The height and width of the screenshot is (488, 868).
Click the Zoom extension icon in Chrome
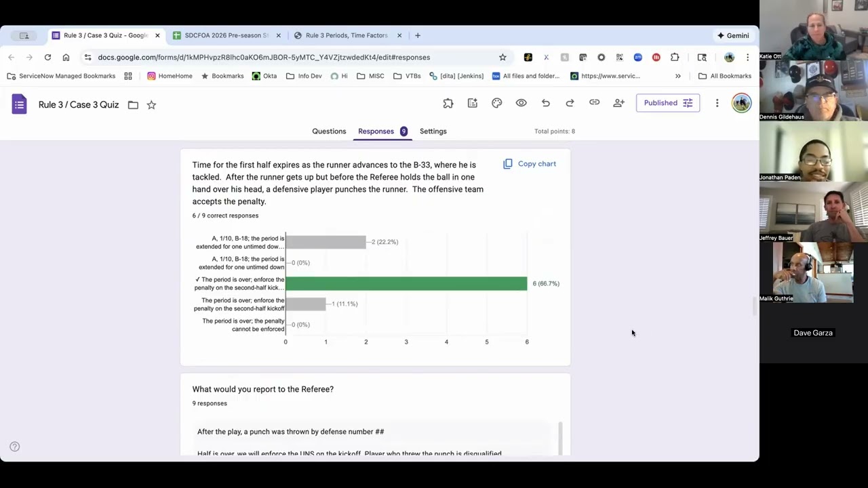(637, 57)
